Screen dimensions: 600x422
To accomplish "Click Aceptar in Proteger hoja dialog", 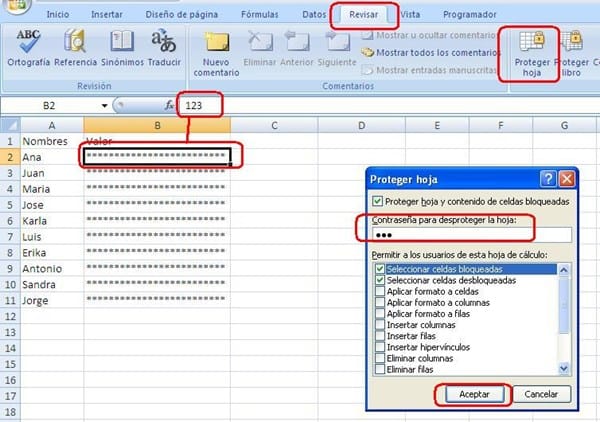I will coord(474,394).
